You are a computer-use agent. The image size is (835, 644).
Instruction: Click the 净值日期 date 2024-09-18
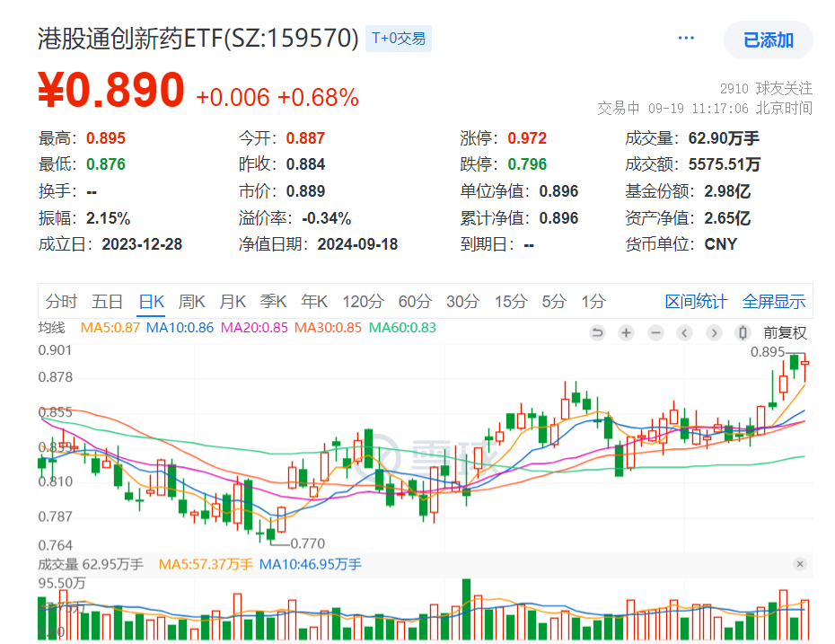coord(357,244)
